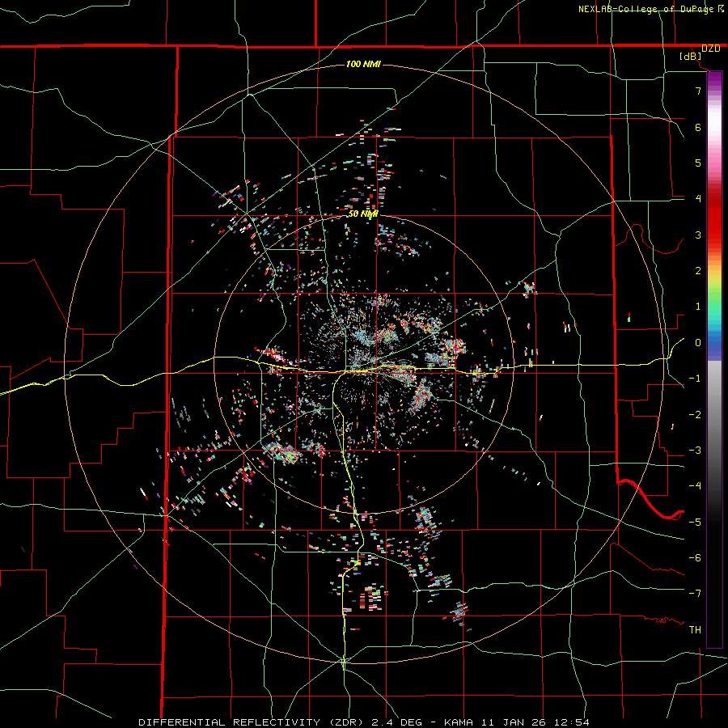Click the green-yellow band near 1.5 dB
Screen dimensions: 728x728
[x=714, y=289]
